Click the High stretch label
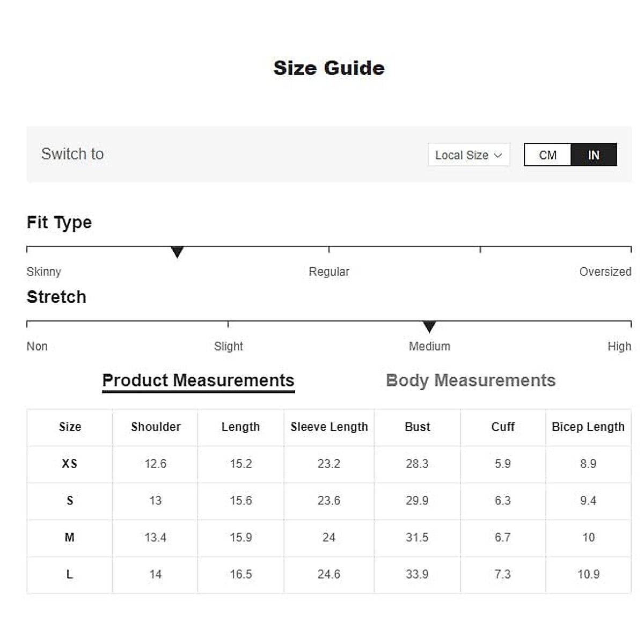The image size is (644, 644). tap(619, 346)
